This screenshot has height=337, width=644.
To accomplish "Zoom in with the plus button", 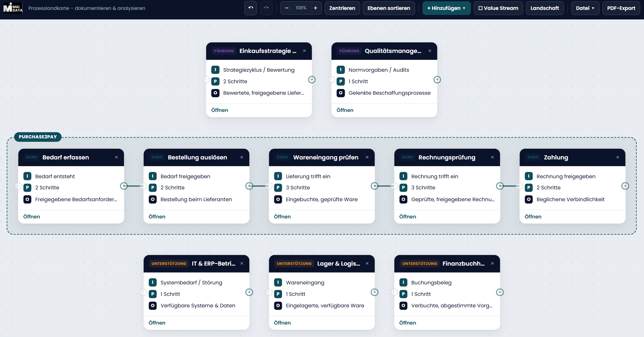I will (315, 8).
